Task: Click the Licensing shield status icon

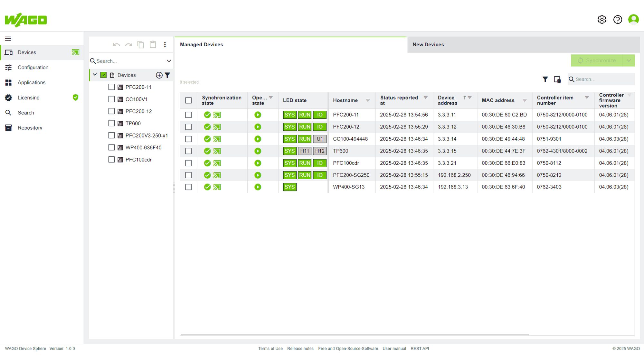Action: click(x=75, y=97)
